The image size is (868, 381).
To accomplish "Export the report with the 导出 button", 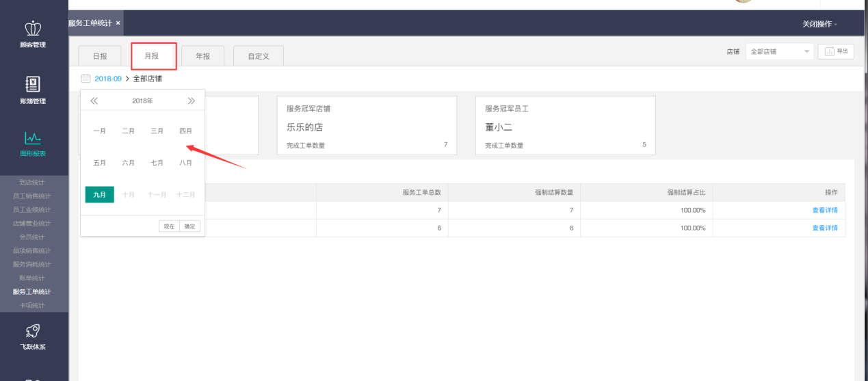I will pos(836,51).
